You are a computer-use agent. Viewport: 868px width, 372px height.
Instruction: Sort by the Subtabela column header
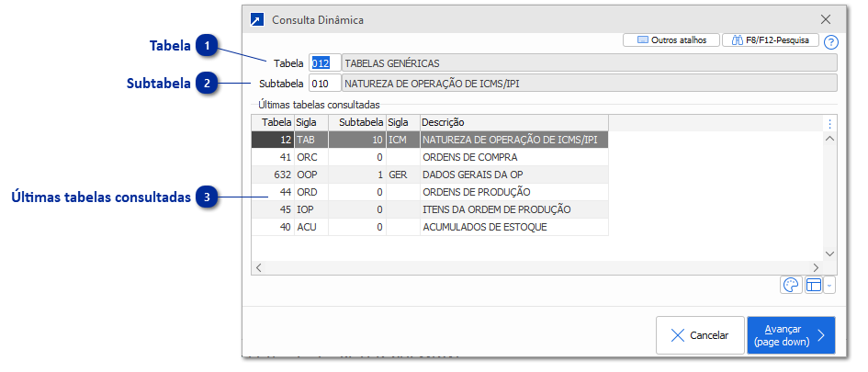coord(357,122)
